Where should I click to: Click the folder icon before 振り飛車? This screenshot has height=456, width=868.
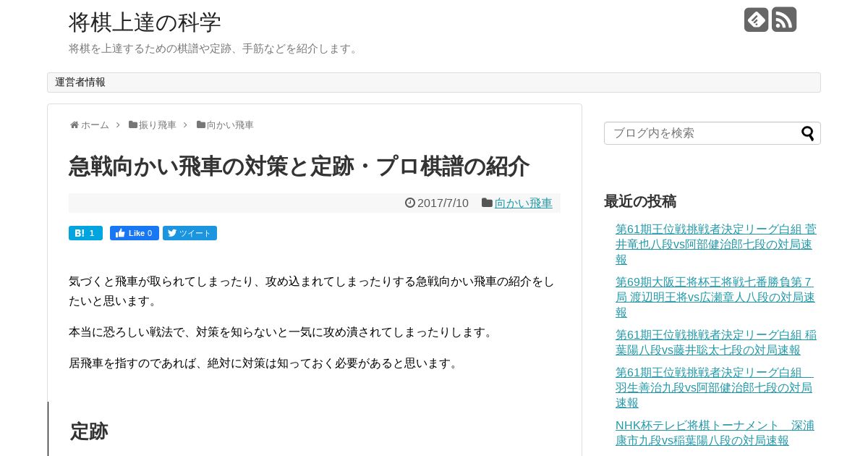pyautogui.click(x=133, y=125)
